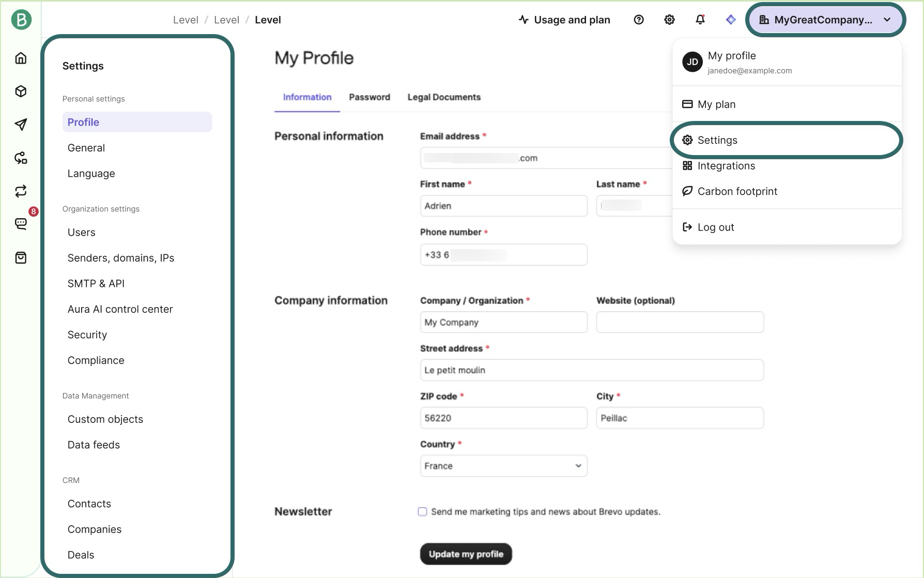924x578 pixels.
Task: Open Usage and plan link
Action: point(564,20)
